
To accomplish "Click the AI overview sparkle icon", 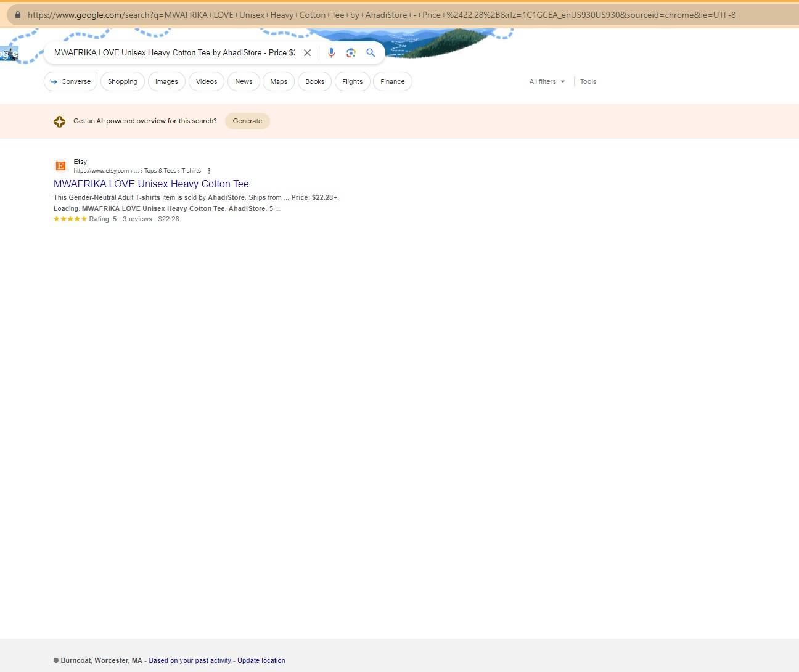I will (x=59, y=121).
